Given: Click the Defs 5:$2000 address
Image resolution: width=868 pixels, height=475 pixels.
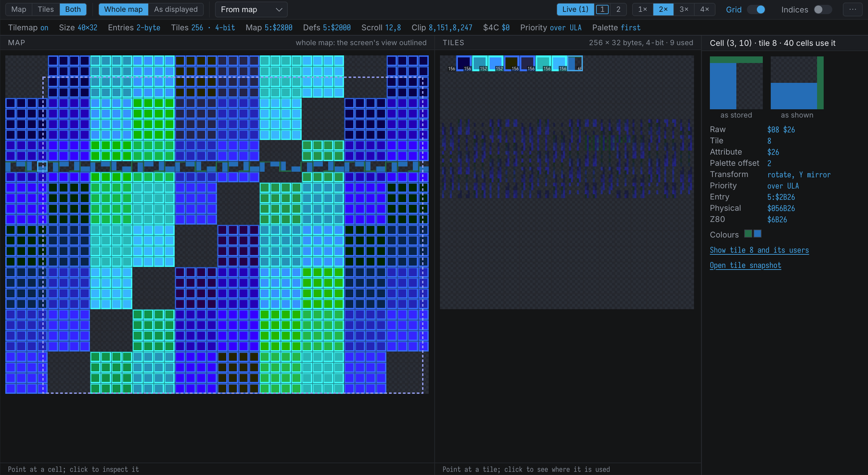Looking at the screenshot, I should coord(337,28).
